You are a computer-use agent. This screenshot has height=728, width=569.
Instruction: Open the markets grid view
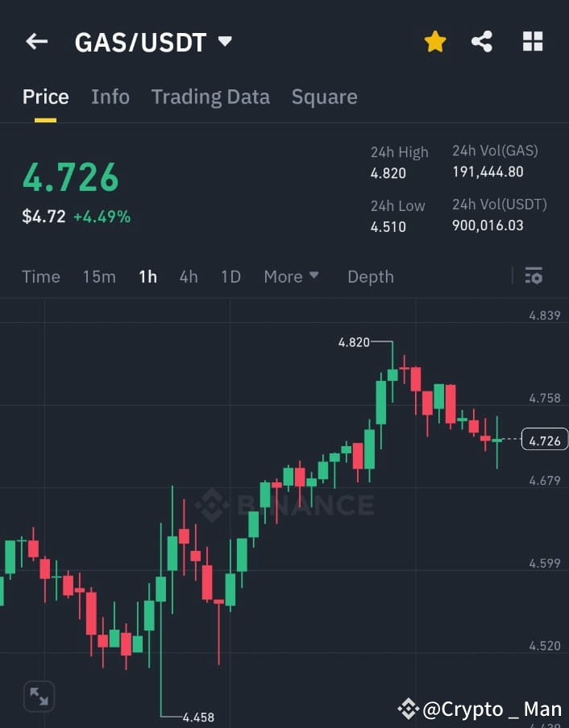(533, 41)
